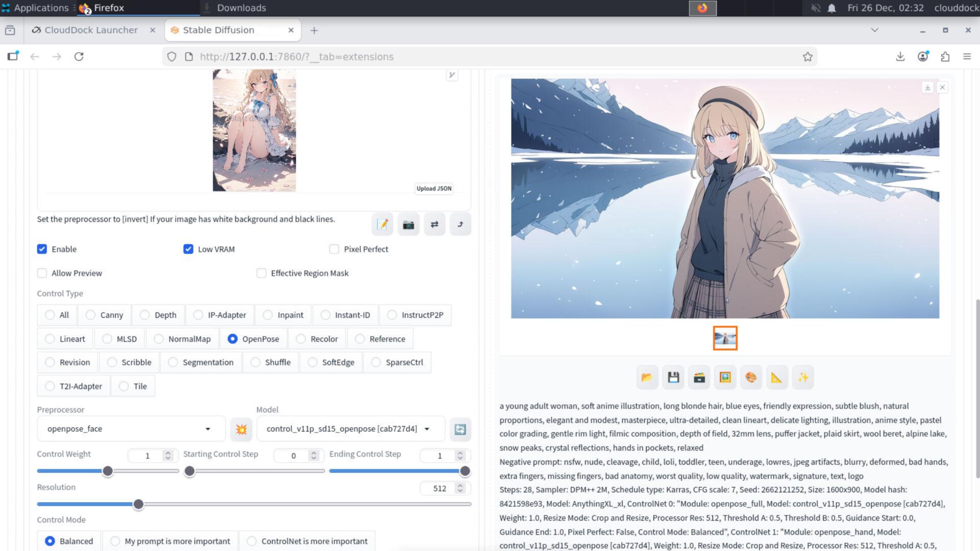Uncheck the Low VRAM checkbox
The height and width of the screenshot is (551, 980).
pyautogui.click(x=188, y=249)
